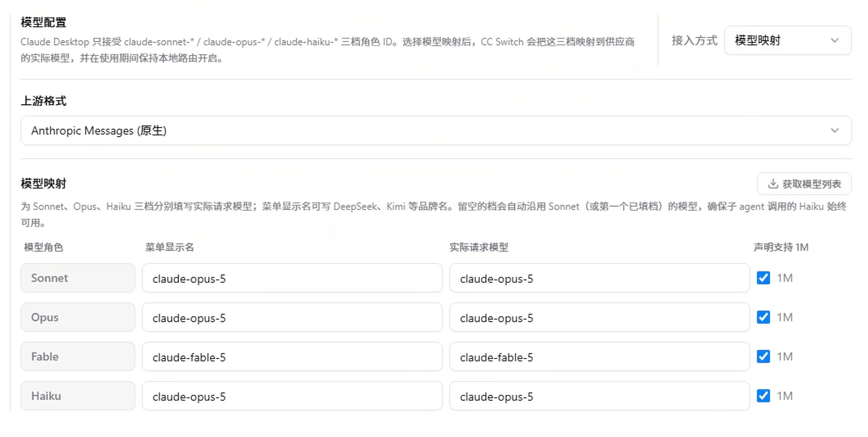Image resolution: width=868 pixels, height=437 pixels.
Task: Click the 实际请求模型 column header
Action: click(479, 247)
